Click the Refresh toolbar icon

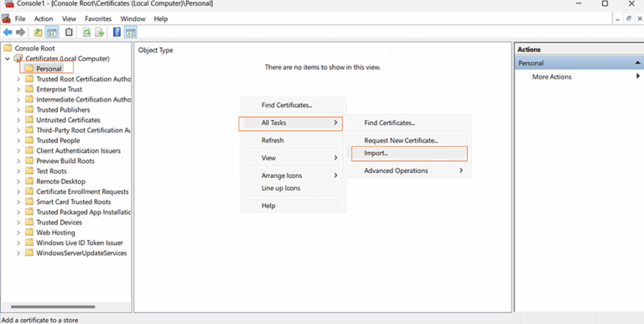tap(86, 32)
